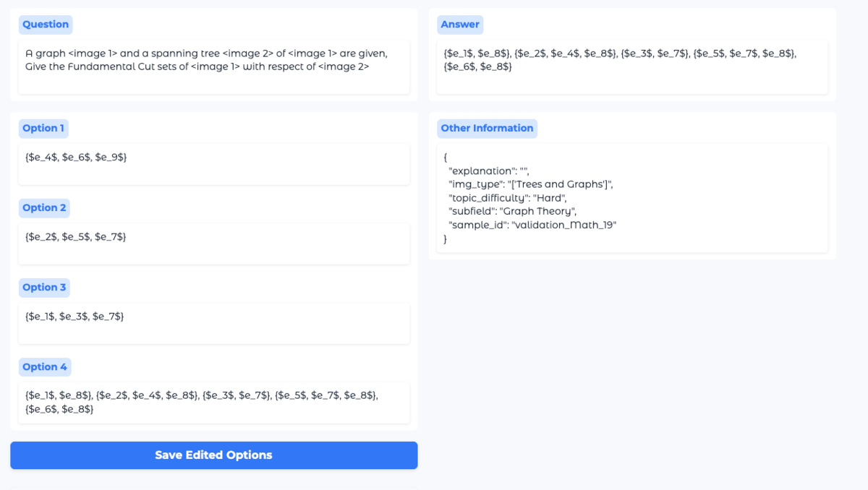Select the Option 3 label
868x490 pixels.
point(44,288)
